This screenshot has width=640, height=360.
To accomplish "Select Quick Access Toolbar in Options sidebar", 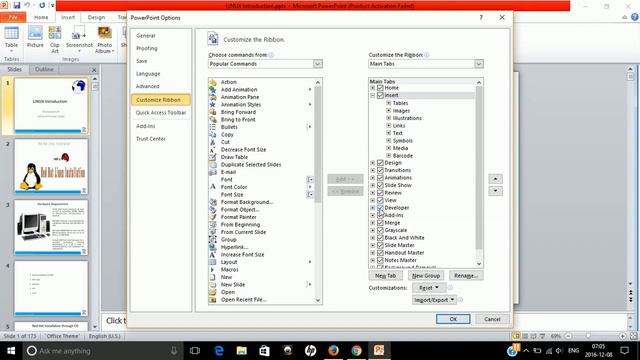I will (x=161, y=112).
